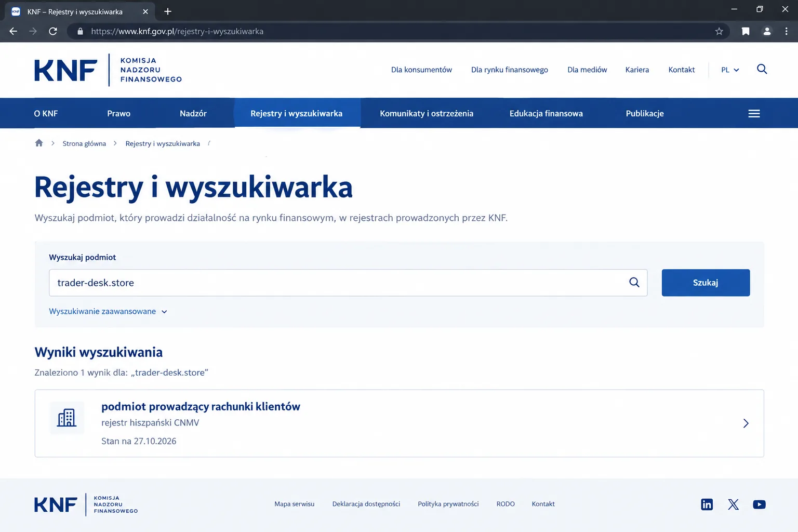Click the header search magnifier icon
Screen dimensions: 798x532
[x=762, y=69]
